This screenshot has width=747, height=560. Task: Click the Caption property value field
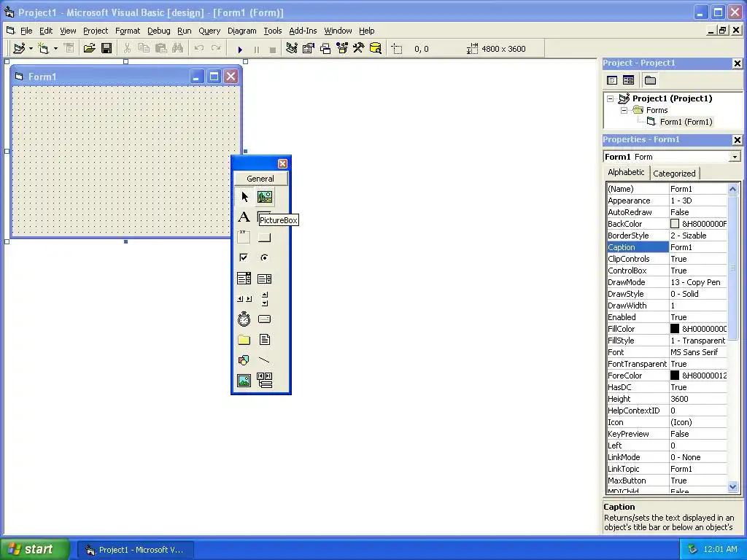pos(698,247)
